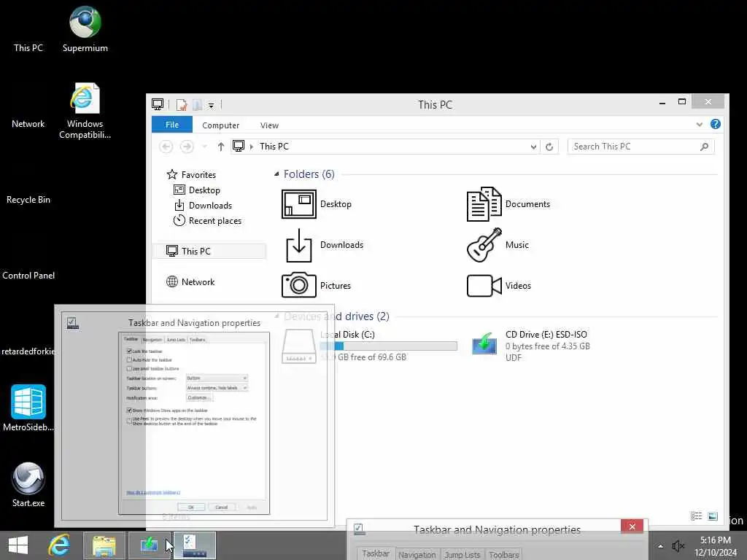Viewport: 747px width, 560px height.
Task: Switch to the Computer ribbon tab
Action: (220, 125)
